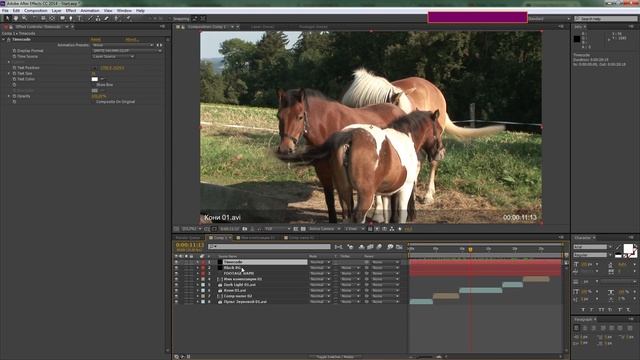Click the hide shy layers icon
This screenshot has height=360, width=640.
(361, 247)
